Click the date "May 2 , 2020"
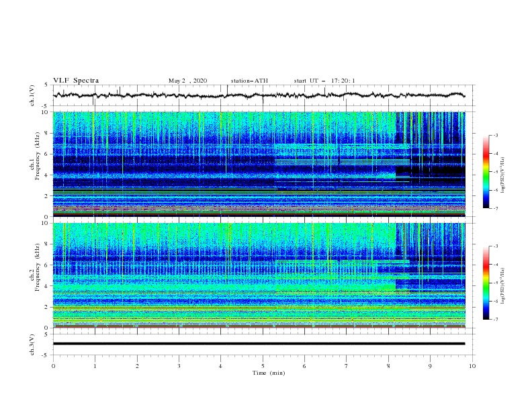This screenshot has height=411, width=532. coord(187,81)
